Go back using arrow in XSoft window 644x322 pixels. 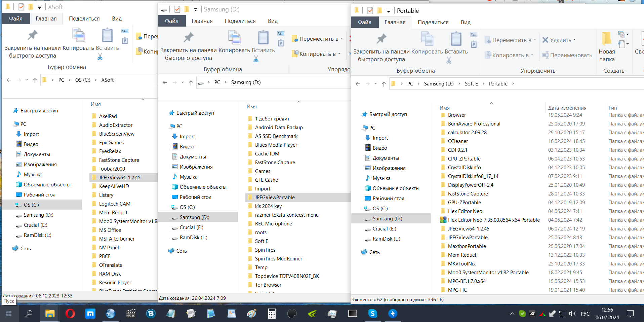9,80
